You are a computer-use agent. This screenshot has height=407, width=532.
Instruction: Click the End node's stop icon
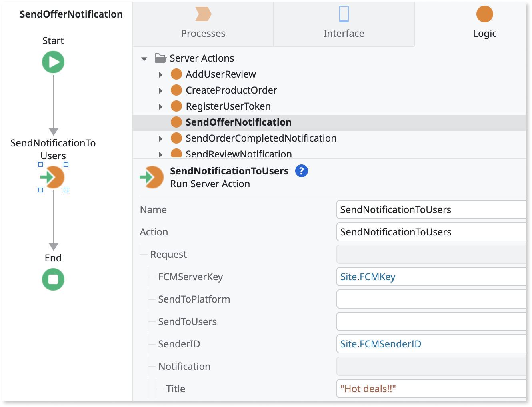click(x=53, y=279)
